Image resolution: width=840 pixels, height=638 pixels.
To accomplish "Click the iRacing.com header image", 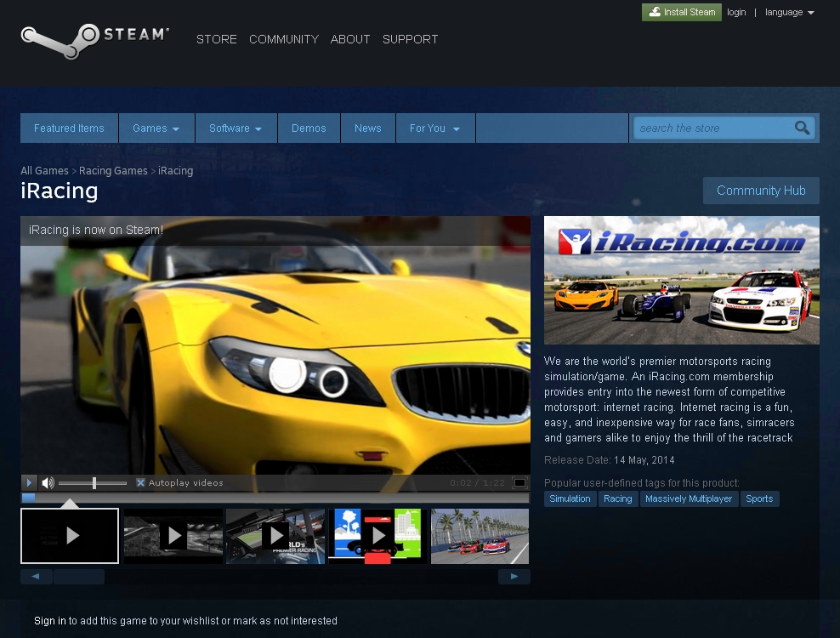I will (681, 280).
